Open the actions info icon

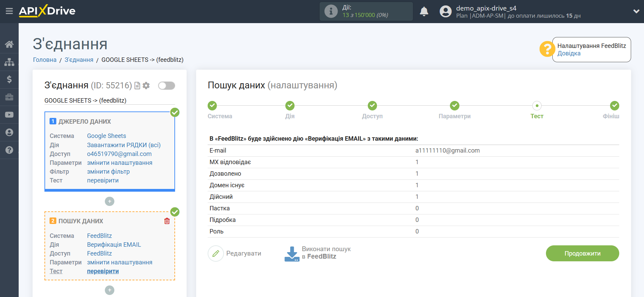coord(331,11)
